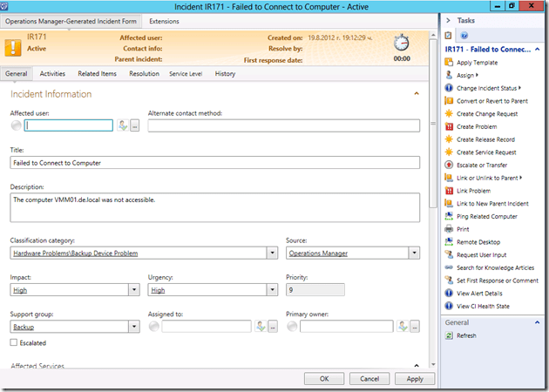The height and width of the screenshot is (392, 549).
Task: Click the Search for Knowledge Articles icon
Action: (449, 267)
